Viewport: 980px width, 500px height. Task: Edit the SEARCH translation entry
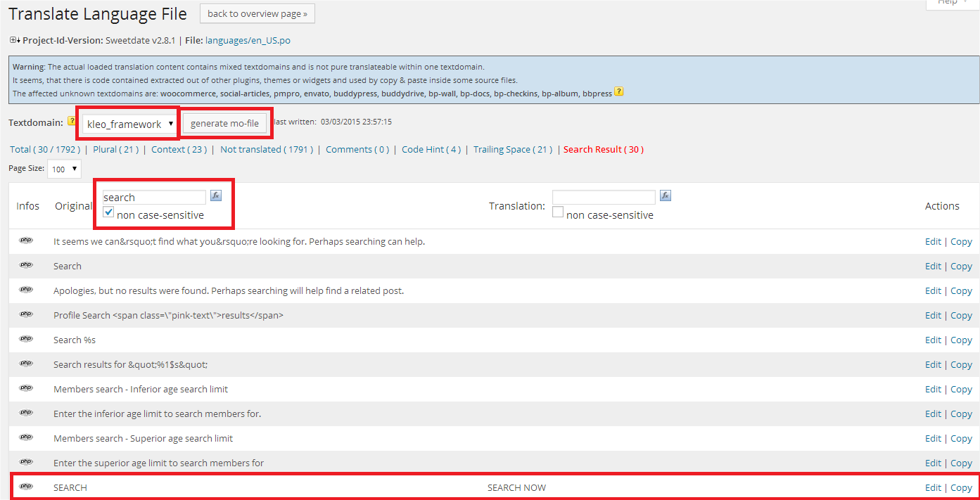tap(933, 487)
